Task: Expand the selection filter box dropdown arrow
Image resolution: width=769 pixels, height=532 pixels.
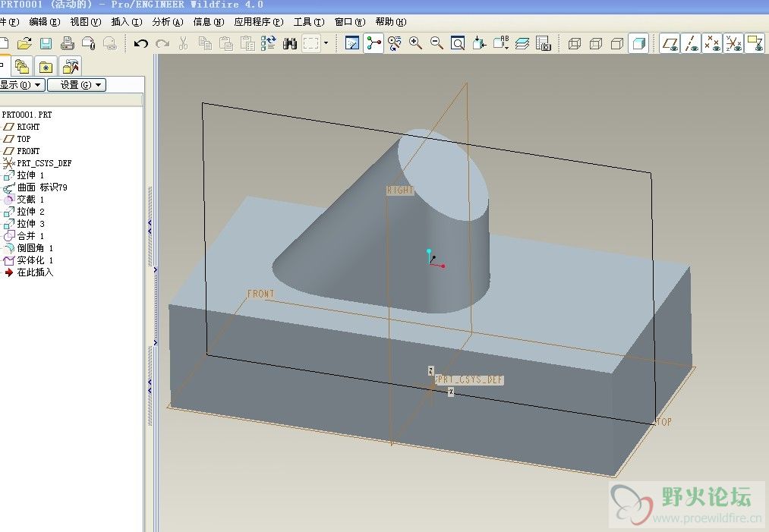Action: (x=326, y=44)
